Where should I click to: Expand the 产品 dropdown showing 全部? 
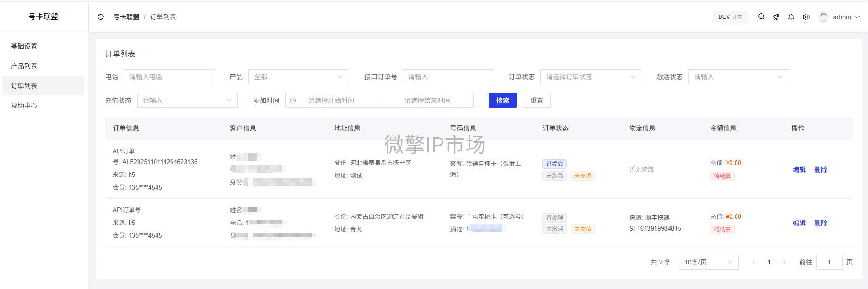[x=298, y=77]
